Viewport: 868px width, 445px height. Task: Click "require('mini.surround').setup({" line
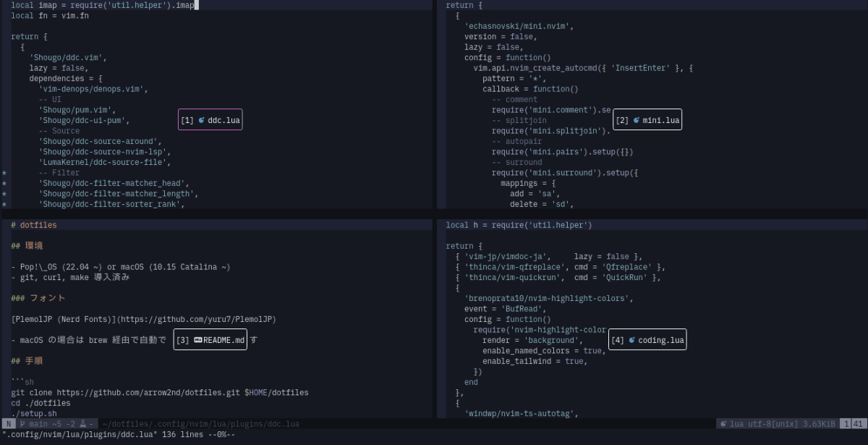[565, 174]
